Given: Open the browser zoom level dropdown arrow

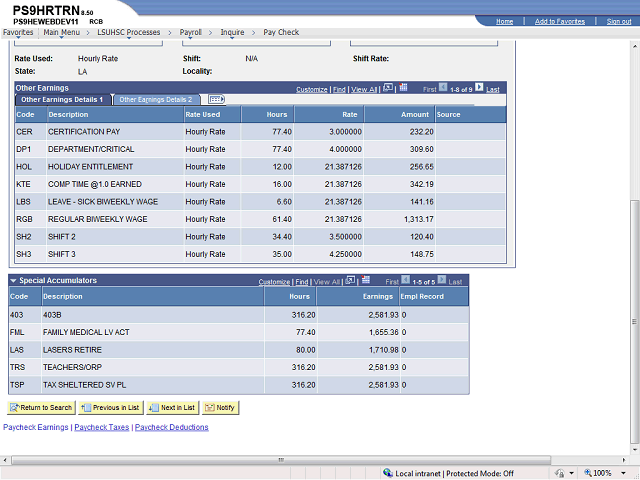Looking at the screenshot, I should click(x=624, y=473).
